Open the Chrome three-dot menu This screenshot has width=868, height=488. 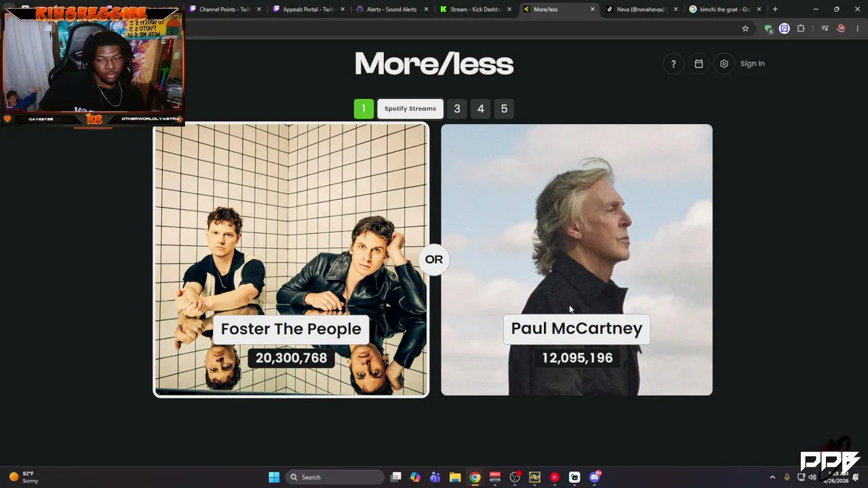pos(857,28)
